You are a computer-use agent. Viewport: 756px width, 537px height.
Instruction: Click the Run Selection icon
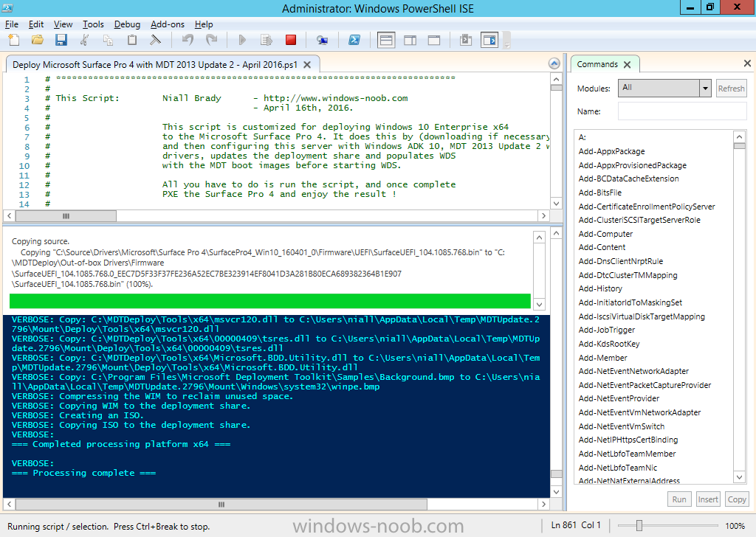[266, 40]
